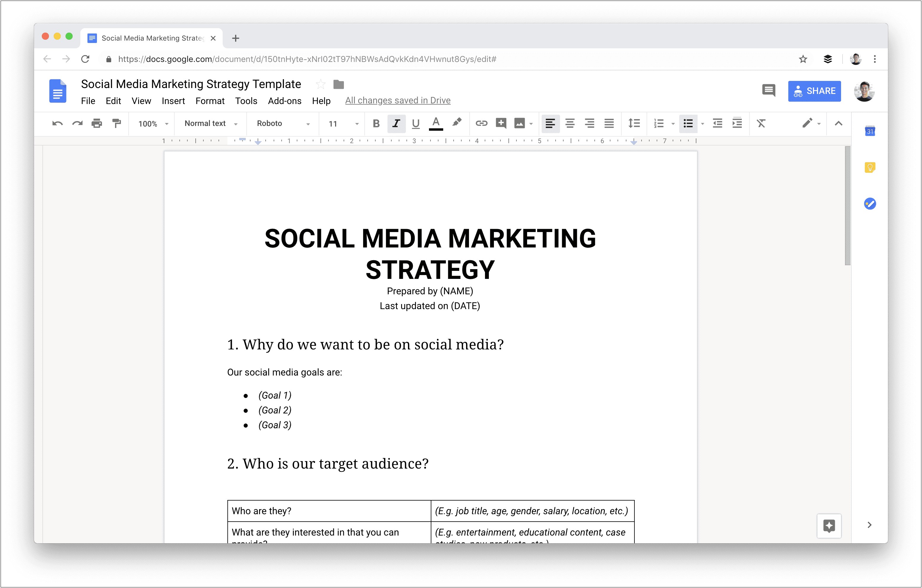Open text color picker
This screenshot has height=588, width=922.
[436, 124]
